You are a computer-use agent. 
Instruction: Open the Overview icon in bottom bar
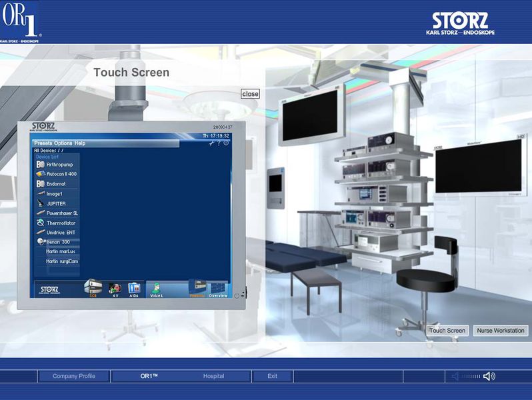tap(218, 290)
